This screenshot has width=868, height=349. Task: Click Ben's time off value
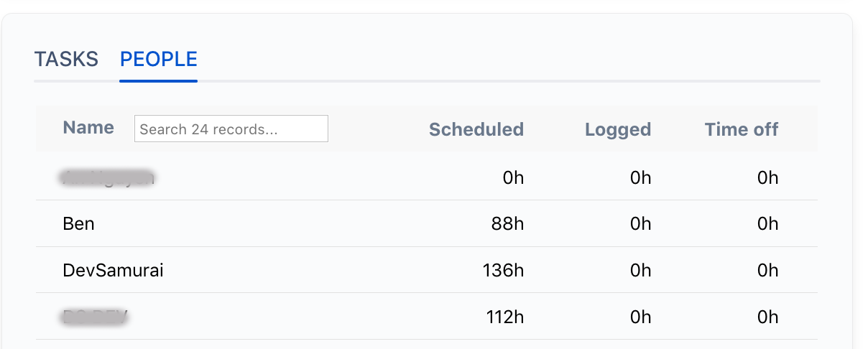coord(767,223)
